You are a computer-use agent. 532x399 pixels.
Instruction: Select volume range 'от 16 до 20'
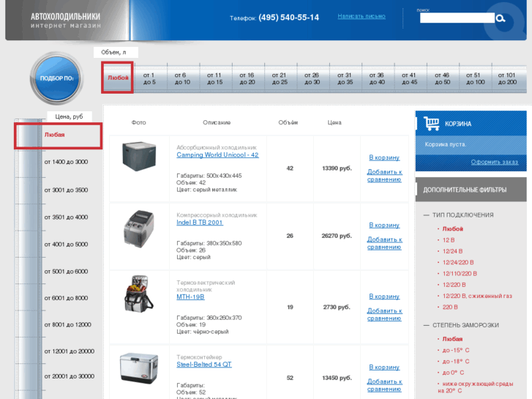tap(247, 78)
